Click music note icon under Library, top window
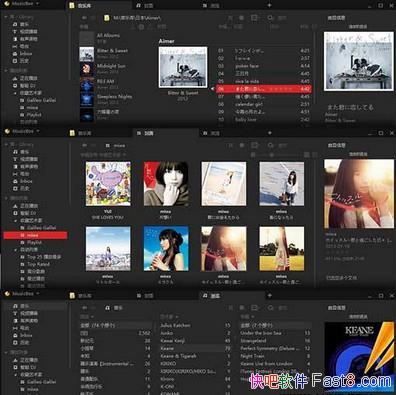Image resolution: width=396 pixels, height=395 pixels. tap(15, 24)
